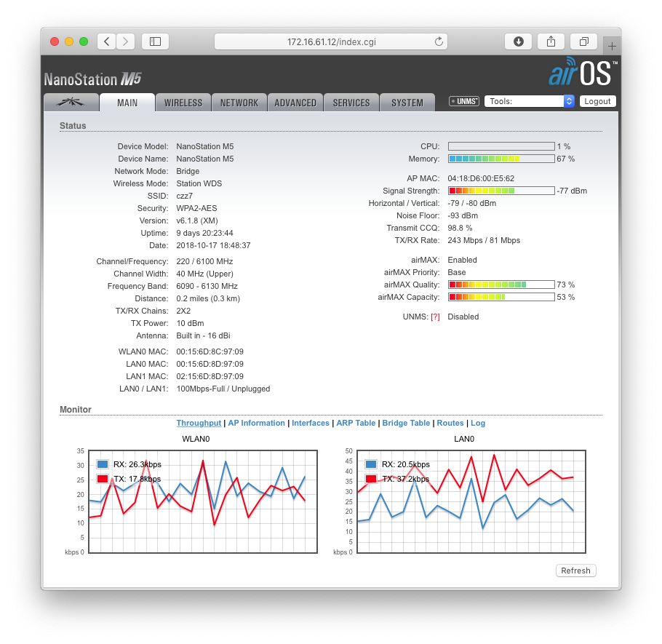
Task: Click the LAN1 MAC value 02:15:6D:8D:97:09
Action: 210,376
